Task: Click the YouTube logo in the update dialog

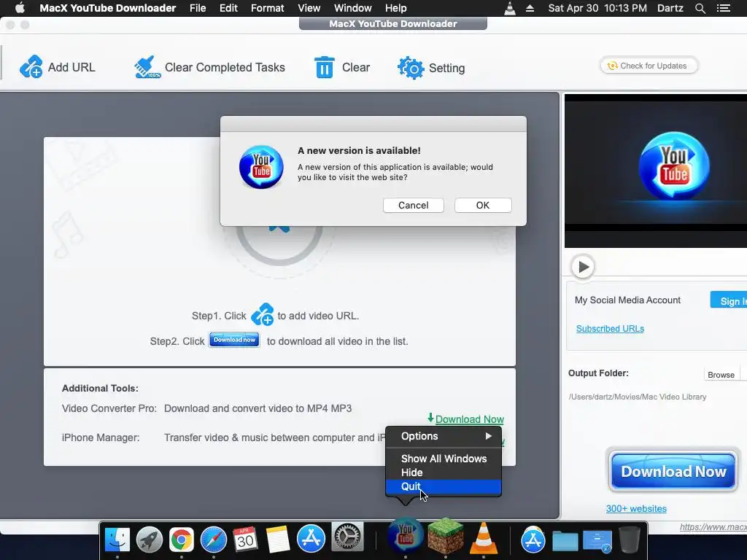Action: tap(261, 167)
